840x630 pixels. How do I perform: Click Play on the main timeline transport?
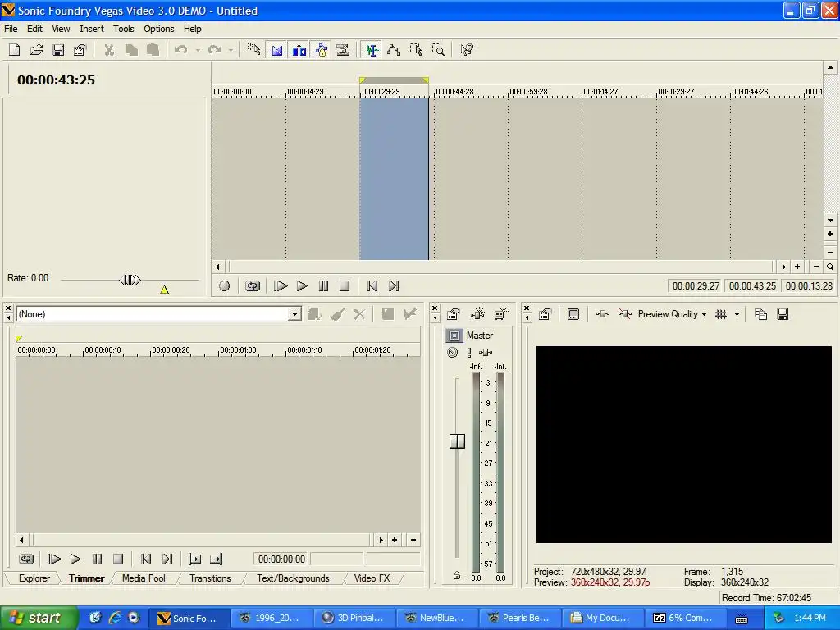[x=302, y=286]
